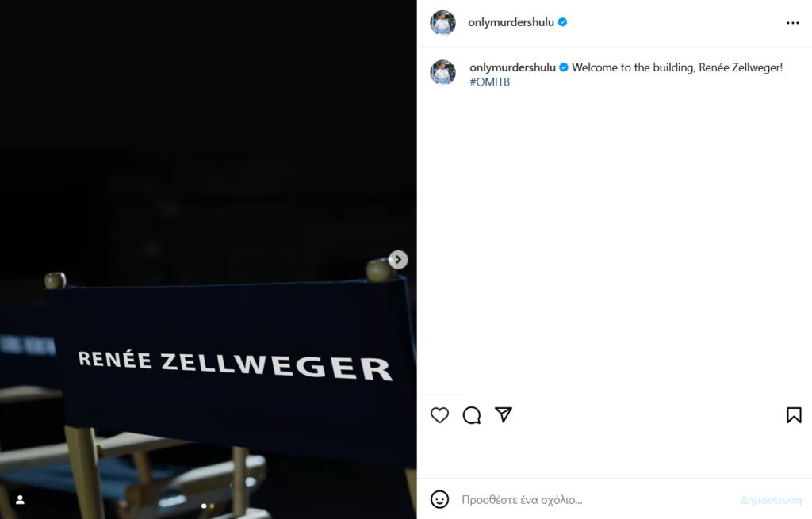This screenshot has width=812, height=519.
Task: Open the emoji picker smiley icon
Action: (x=439, y=499)
